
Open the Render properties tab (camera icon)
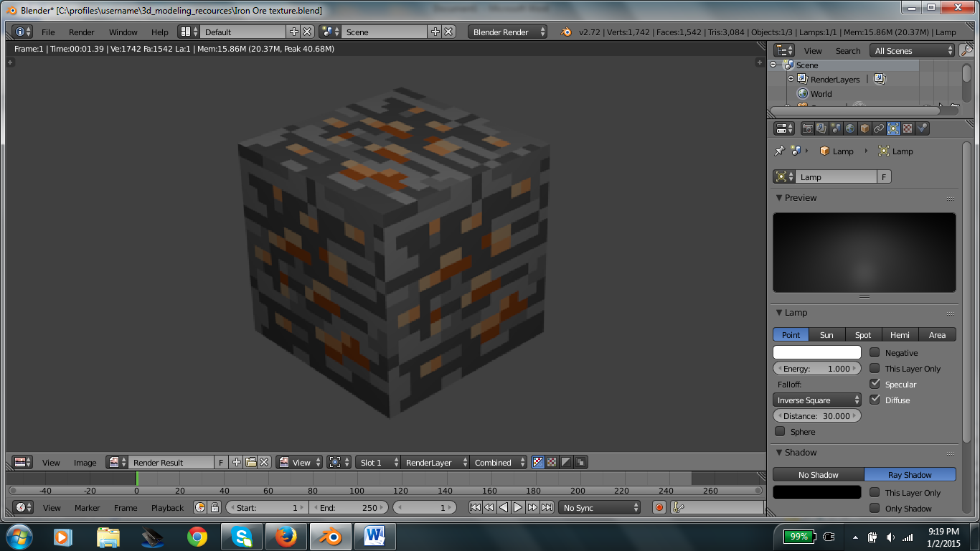pyautogui.click(x=809, y=128)
